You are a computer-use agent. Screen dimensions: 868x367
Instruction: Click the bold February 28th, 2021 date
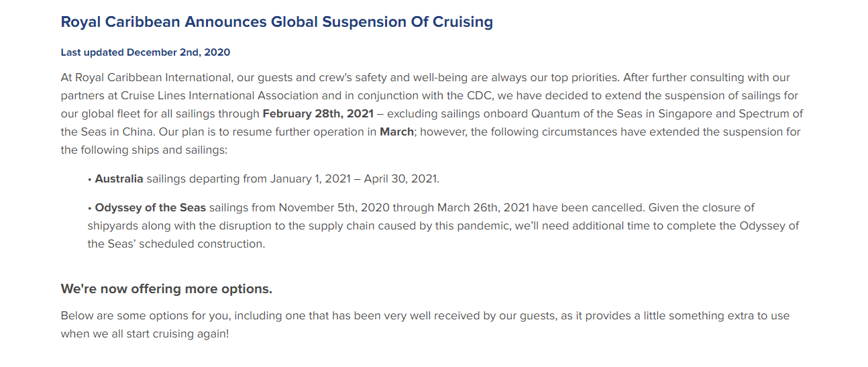point(318,113)
